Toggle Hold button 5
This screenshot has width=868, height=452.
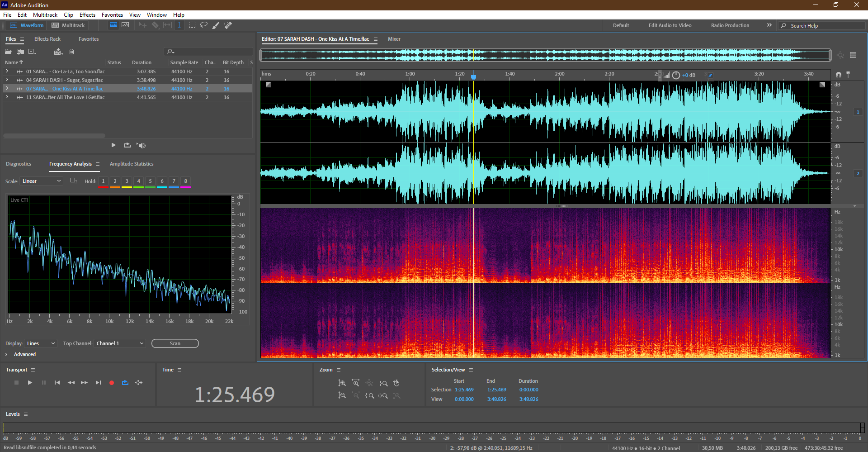tap(150, 181)
